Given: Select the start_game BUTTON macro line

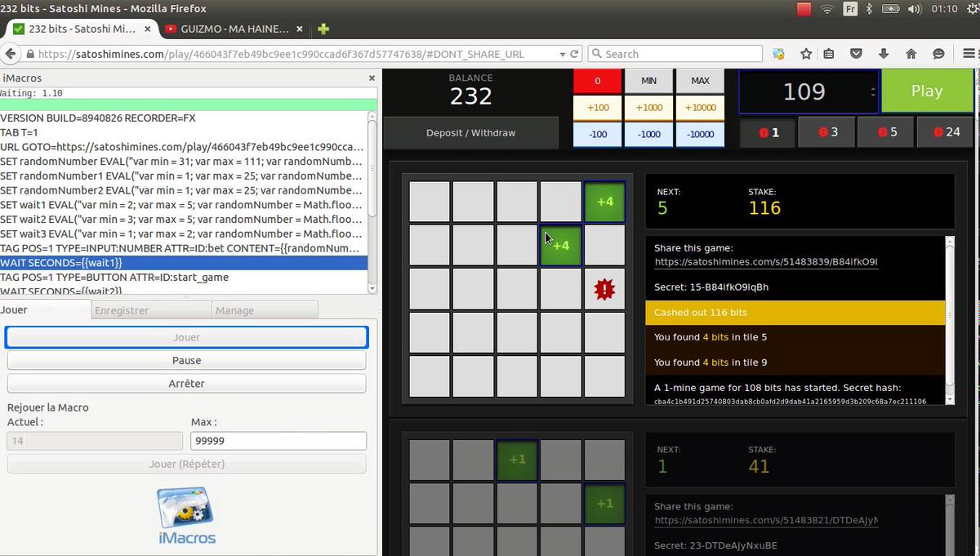Looking at the screenshot, I should (184, 278).
